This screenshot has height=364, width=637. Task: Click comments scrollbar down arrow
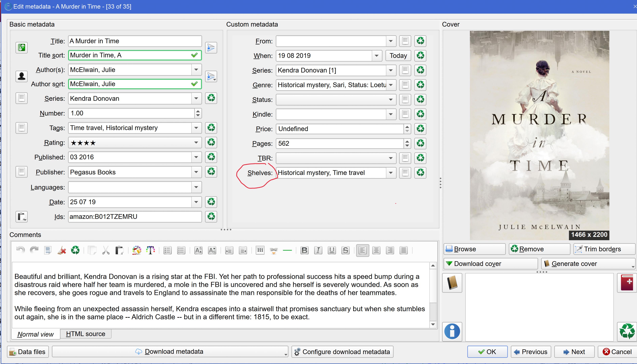click(433, 324)
